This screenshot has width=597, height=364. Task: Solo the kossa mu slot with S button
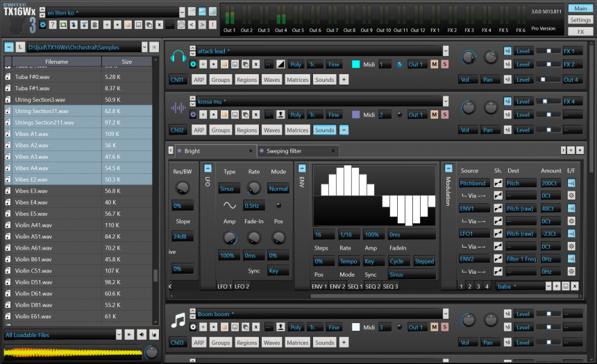444,115
